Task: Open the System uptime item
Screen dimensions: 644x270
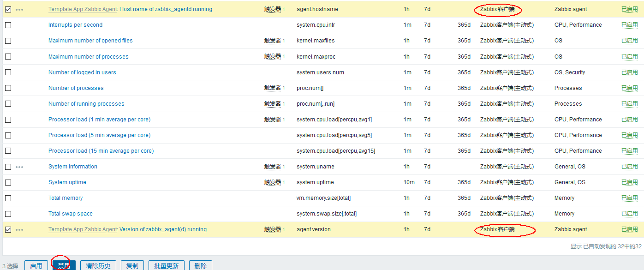Action: pyautogui.click(x=67, y=182)
